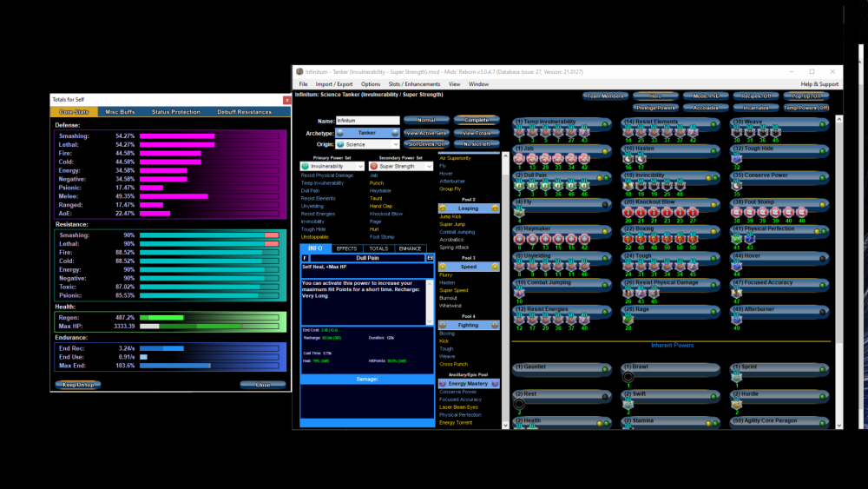
Task: Click the first enhancement slot under Foot Stomp
Action: 737,213
